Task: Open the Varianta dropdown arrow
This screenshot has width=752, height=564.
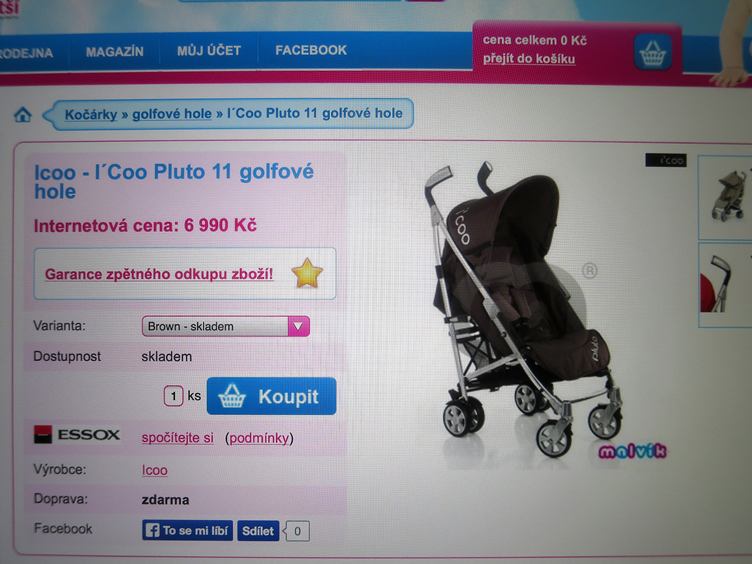Action: pos(298,326)
